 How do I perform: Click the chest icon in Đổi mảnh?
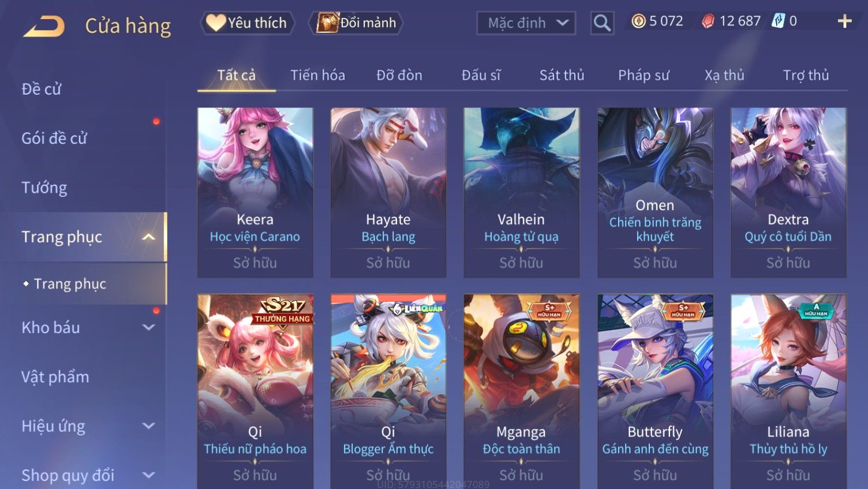click(x=327, y=23)
